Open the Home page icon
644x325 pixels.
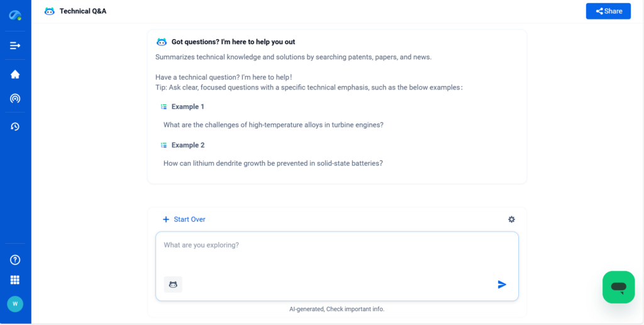(15, 74)
